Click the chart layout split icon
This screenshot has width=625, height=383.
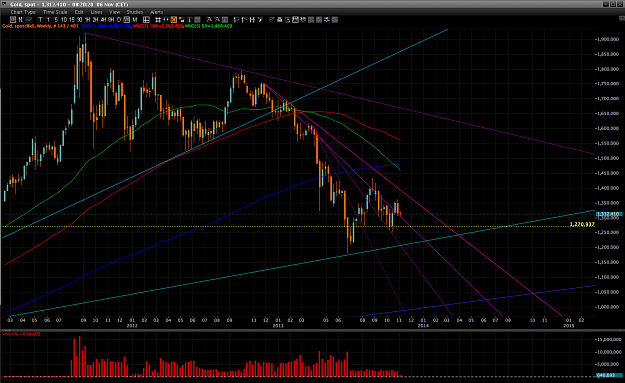click(146, 20)
